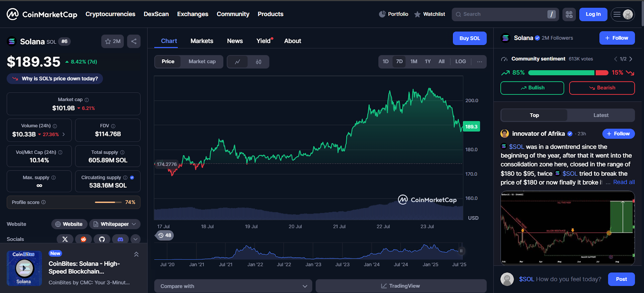Vote Bullish on community sentiment

[x=532, y=88]
